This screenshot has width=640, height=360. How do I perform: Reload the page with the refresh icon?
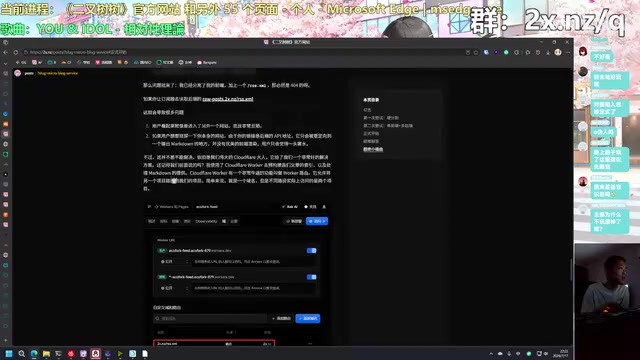(16, 52)
